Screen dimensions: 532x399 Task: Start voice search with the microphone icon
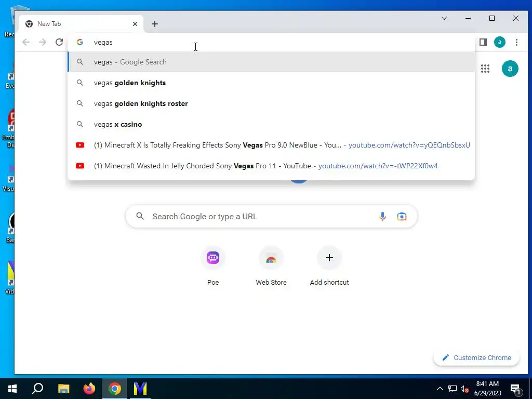(382, 216)
